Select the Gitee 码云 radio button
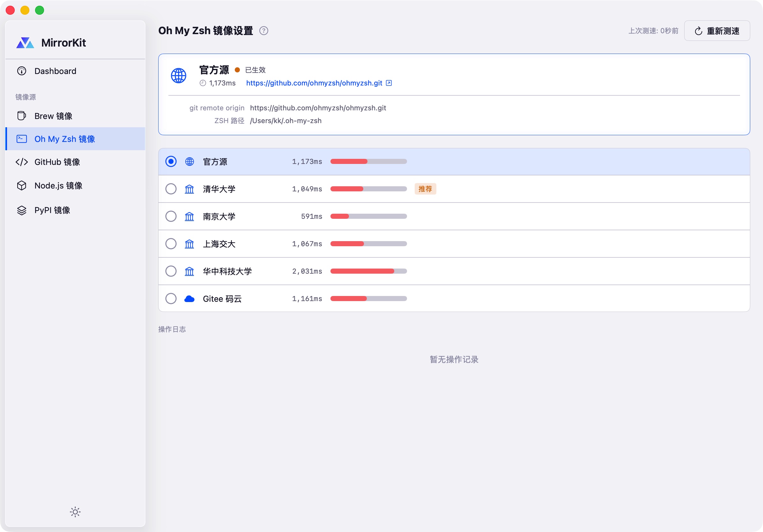This screenshot has width=763, height=532. 171,299
